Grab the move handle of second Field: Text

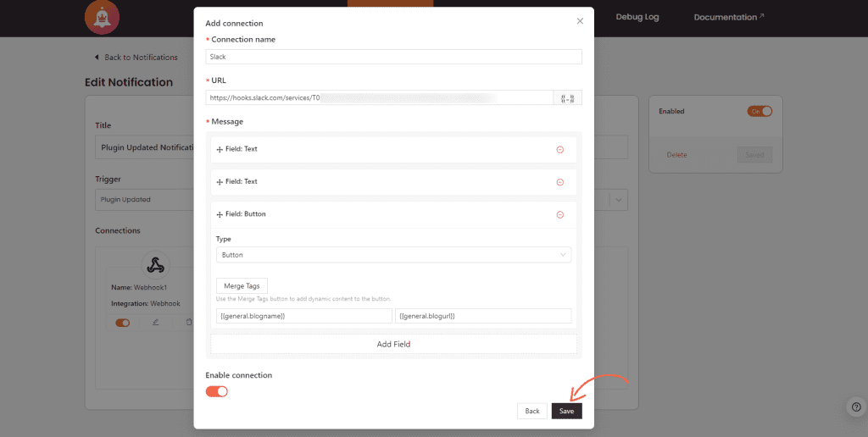220,182
